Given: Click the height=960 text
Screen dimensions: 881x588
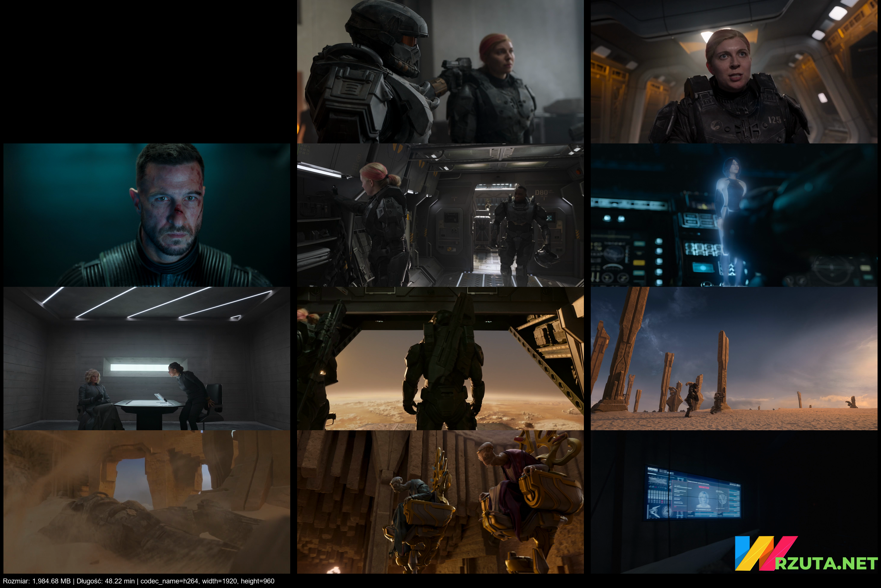Looking at the screenshot, I should [x=258, y=581].
